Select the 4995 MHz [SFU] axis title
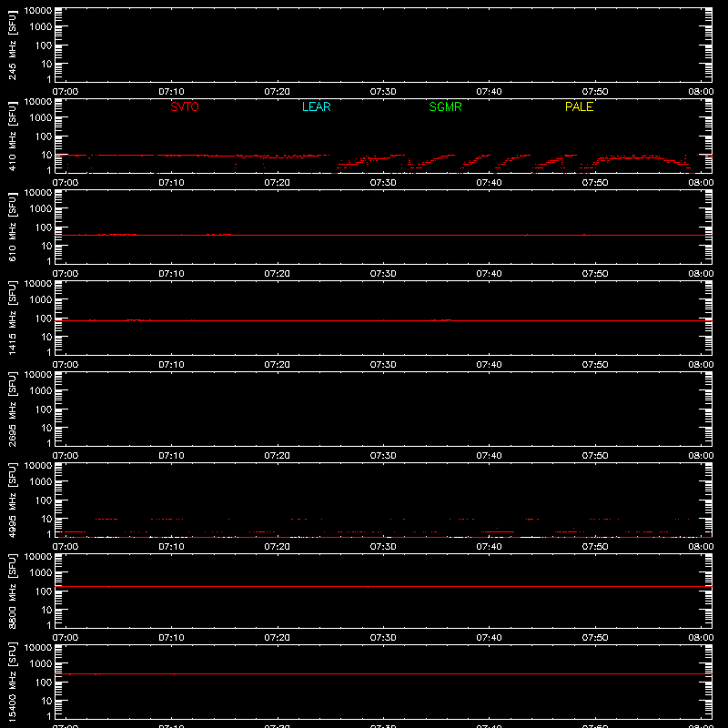Screen dimensions: 728x728 tap(12, 500)
